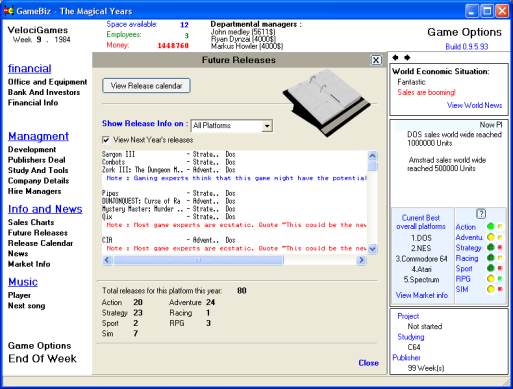Click Build 0.9.5.93 link

(467, 47)
